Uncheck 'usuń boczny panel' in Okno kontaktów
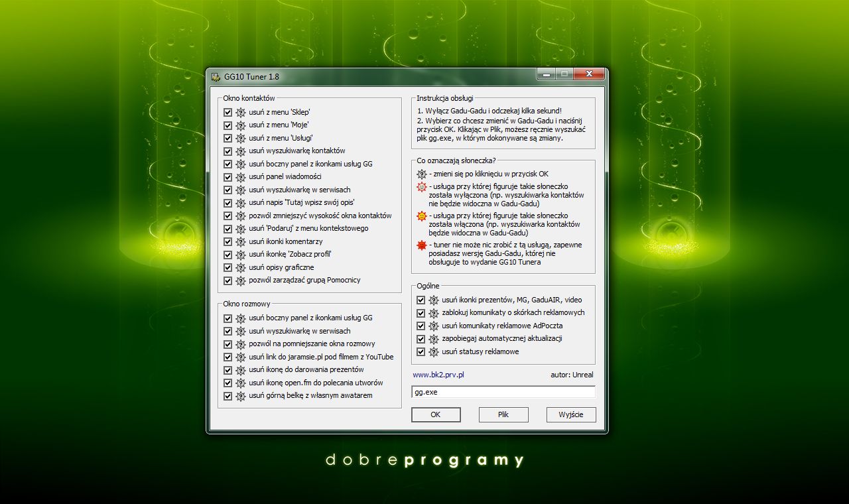The image size is (849, 504). (x=228, y=164)
